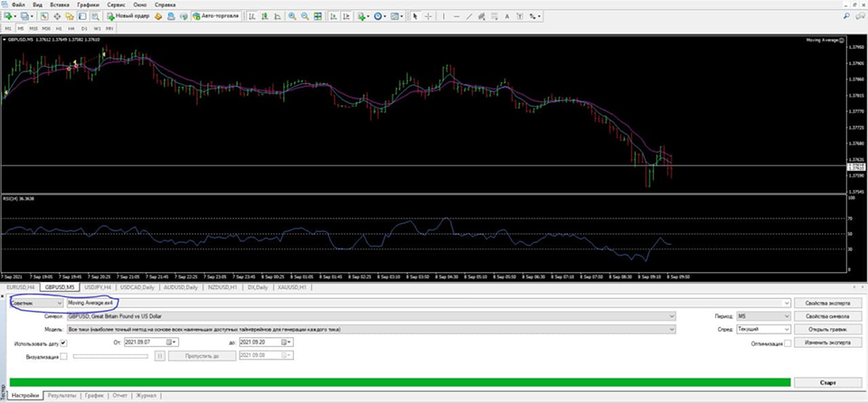
Task: Enable the 'Визуализация' checkbox
Action: [62, 356]
